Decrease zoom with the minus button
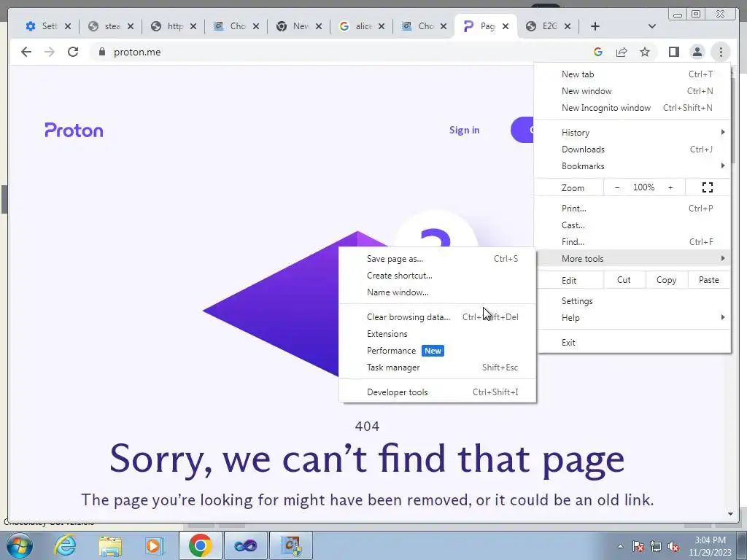Viewport: 747px width, 560px height. (617, 187)
